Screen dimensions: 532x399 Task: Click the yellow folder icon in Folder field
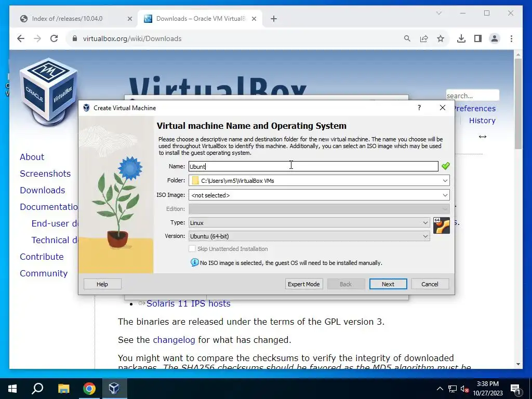[195, 180]
